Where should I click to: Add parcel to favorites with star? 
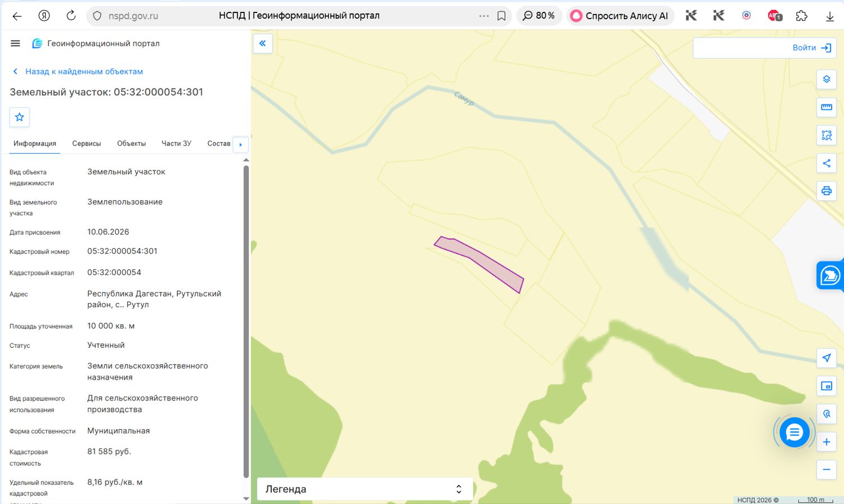click(x=20, y=117)
